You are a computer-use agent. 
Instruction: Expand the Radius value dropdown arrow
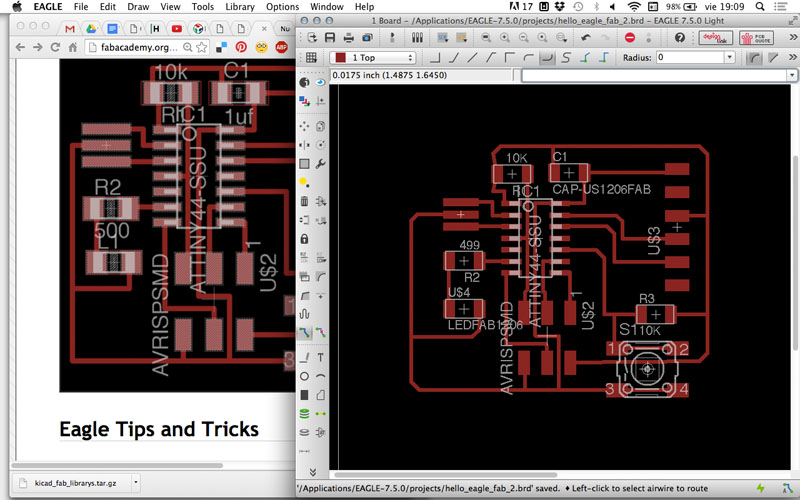pyautogui.click(x=729, y=58)
